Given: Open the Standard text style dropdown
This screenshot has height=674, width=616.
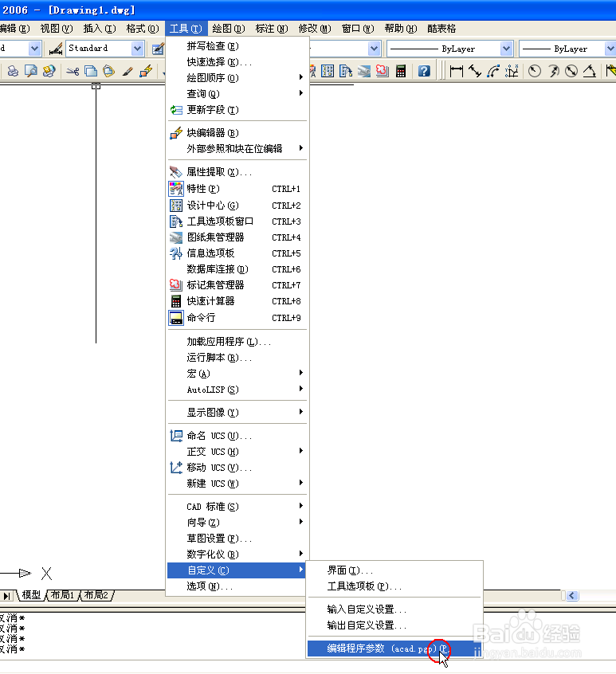Looking at the screenshot, I should tap(137, 49).
